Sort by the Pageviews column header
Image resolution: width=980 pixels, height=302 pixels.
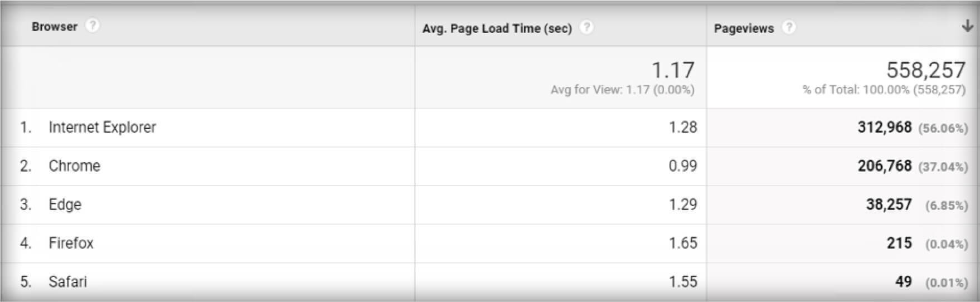click(744, 28)
